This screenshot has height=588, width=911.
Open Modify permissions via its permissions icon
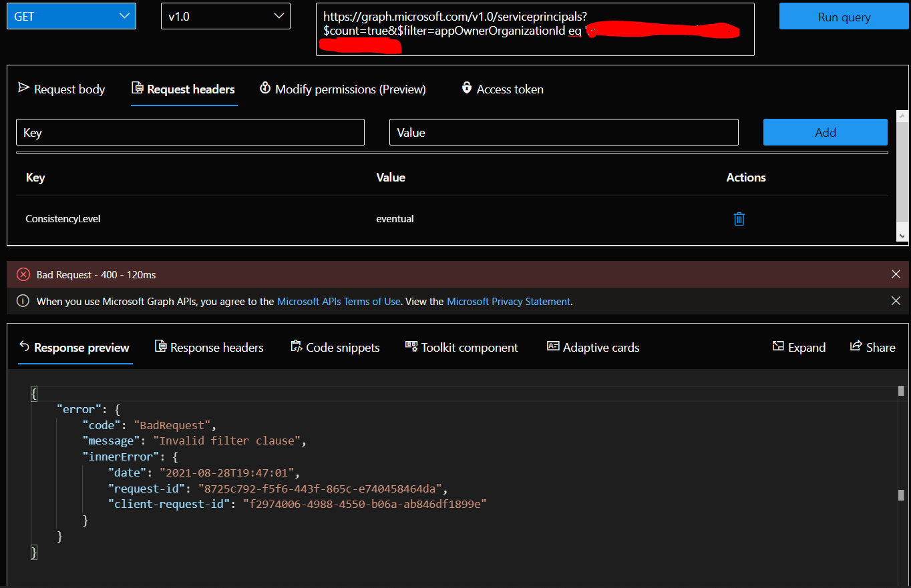265,87
